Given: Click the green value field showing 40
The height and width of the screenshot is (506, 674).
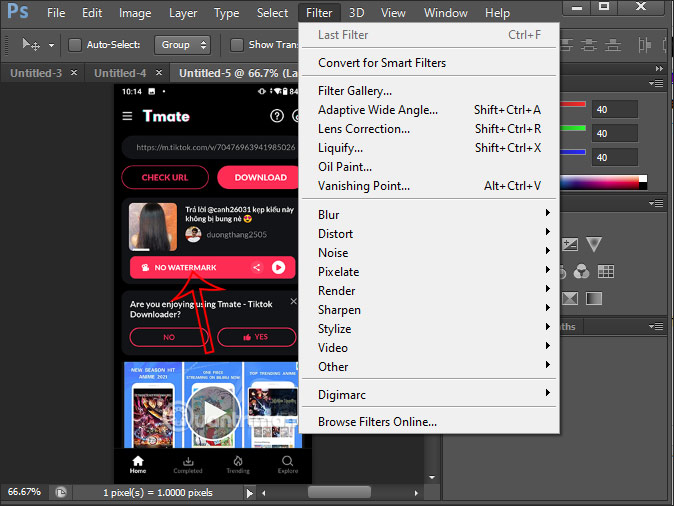Looking at the screenshot, I should tap(615, 133).
